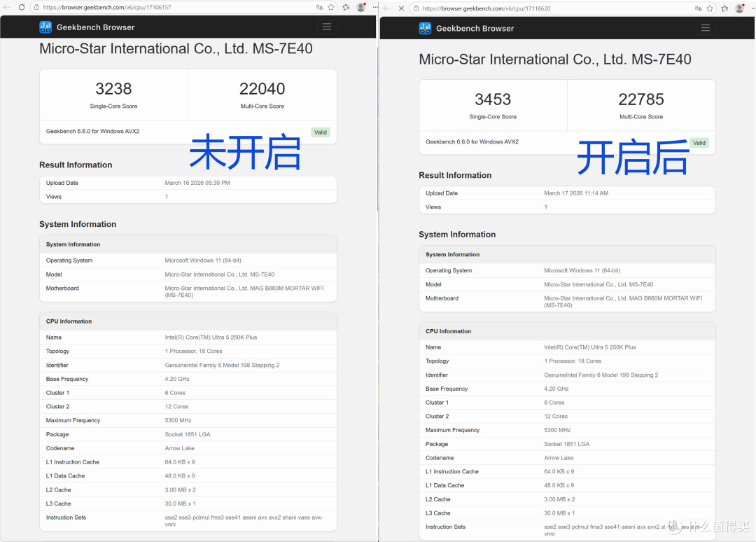
Task: Click the Valid badge on the left page
Action: (x=321, y=132)
